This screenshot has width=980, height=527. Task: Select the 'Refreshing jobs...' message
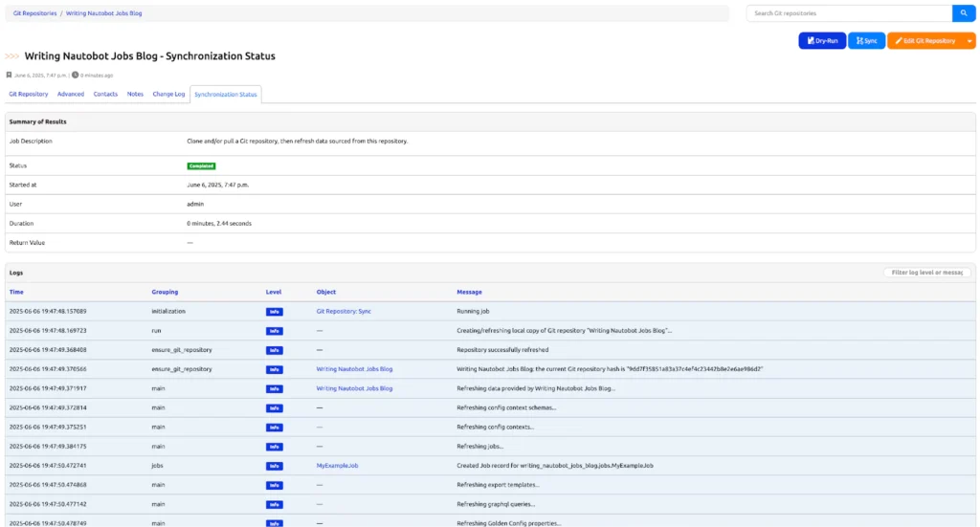[x=480, y=447]
